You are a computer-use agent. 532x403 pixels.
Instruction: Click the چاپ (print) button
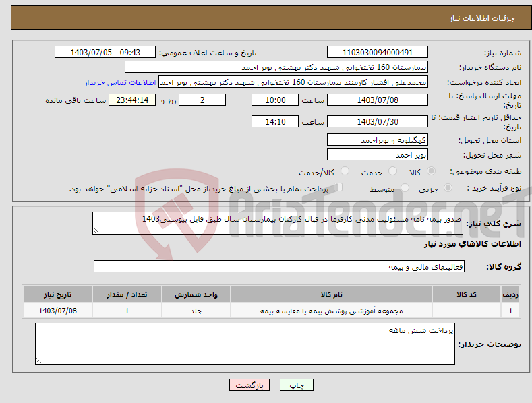[296, 385]
